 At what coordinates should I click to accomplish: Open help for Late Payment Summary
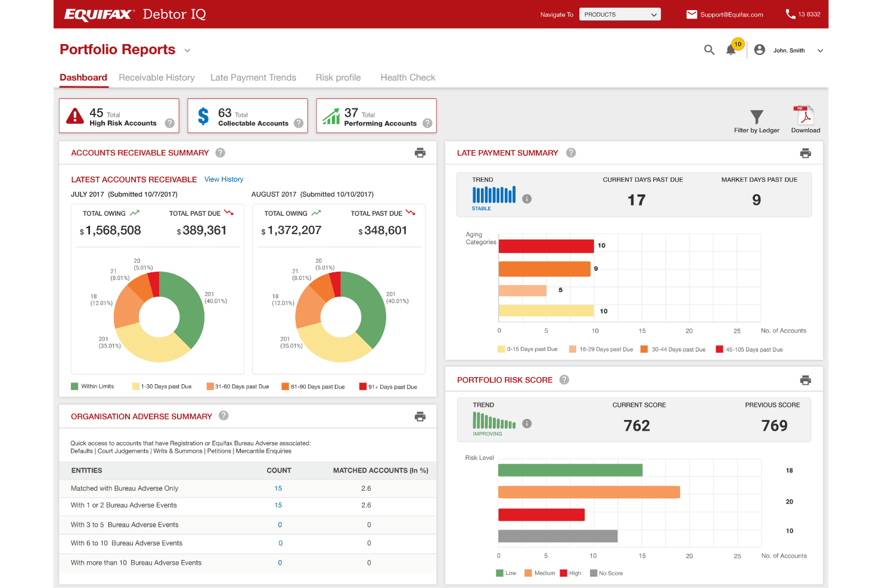(571, 153)
